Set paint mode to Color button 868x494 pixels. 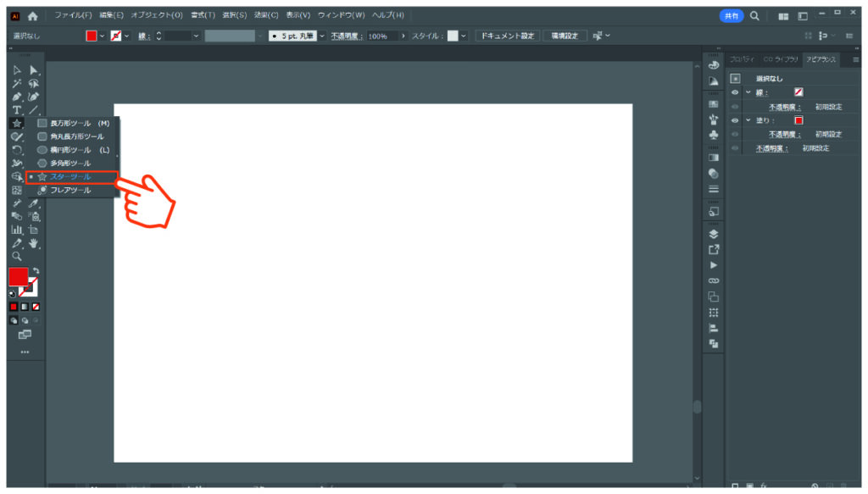[x=14, y=307]
